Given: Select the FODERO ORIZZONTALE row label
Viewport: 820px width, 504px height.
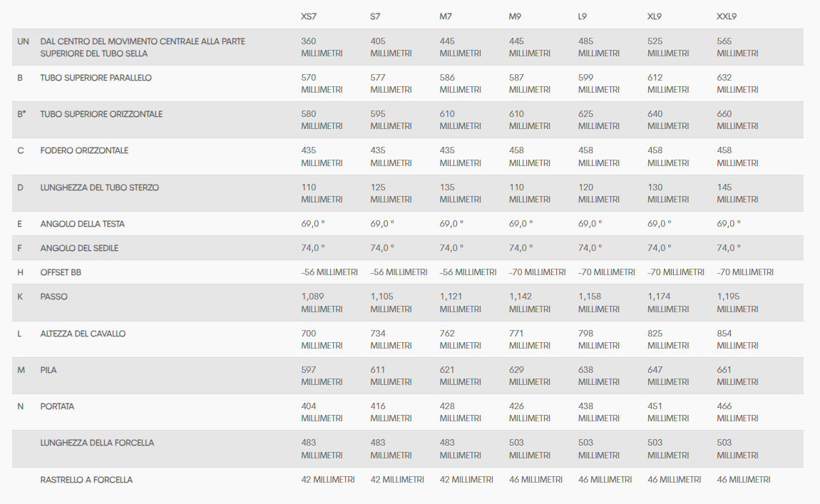Looking at the screenshot, I should tap(84, 150).
